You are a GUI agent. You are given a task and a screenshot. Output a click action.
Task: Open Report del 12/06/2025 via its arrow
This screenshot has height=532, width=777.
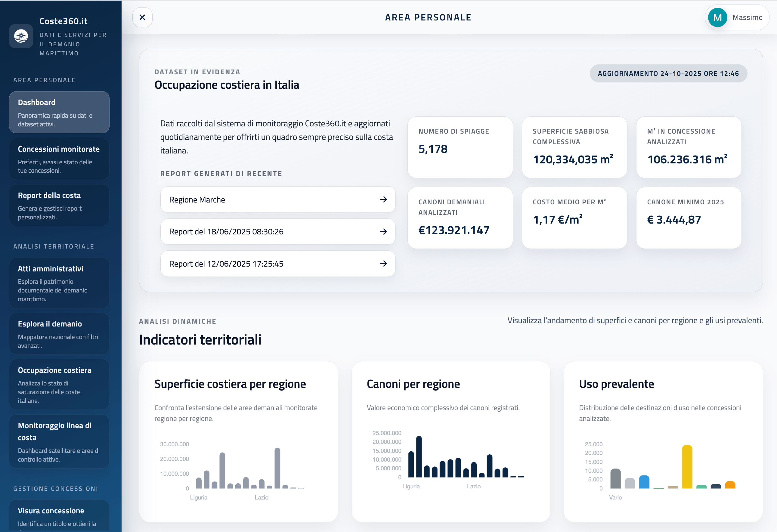[383, 264]
